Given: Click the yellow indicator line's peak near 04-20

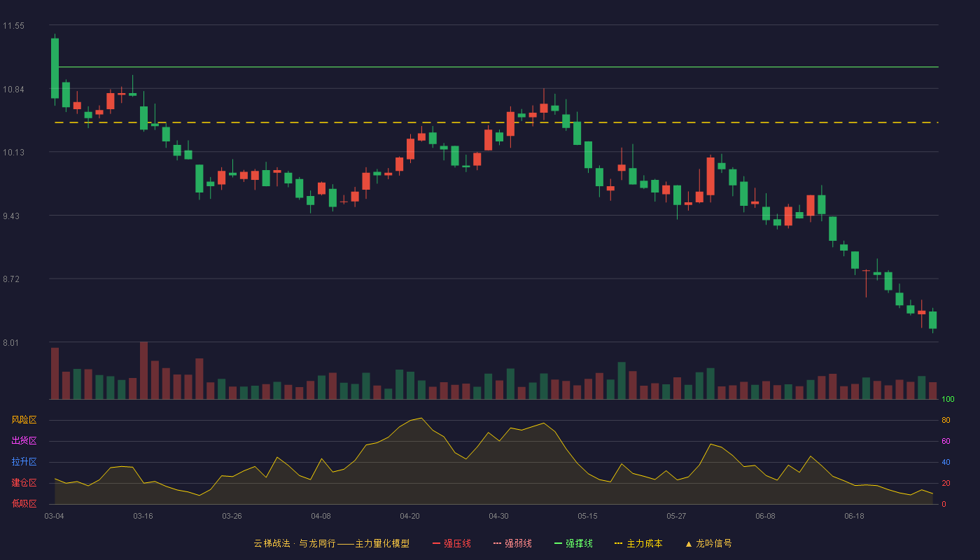Looking at the screenshot, I should click(421, 418).
